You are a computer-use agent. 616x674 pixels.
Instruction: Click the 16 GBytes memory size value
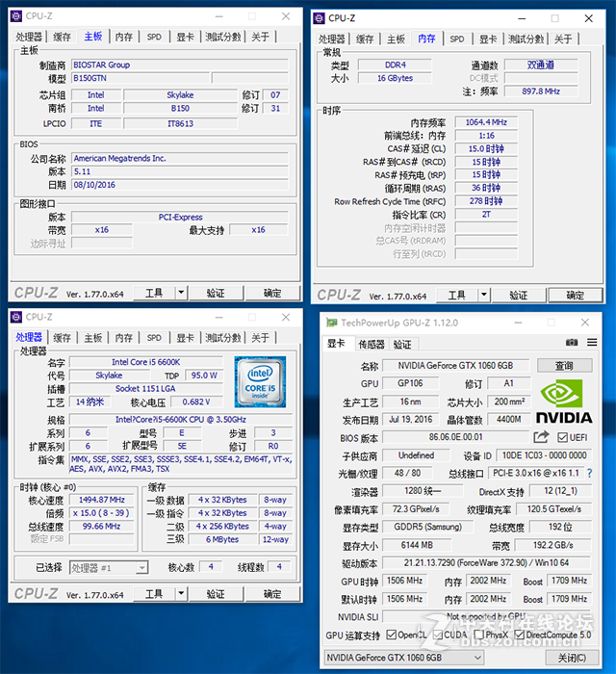point(395,78)
